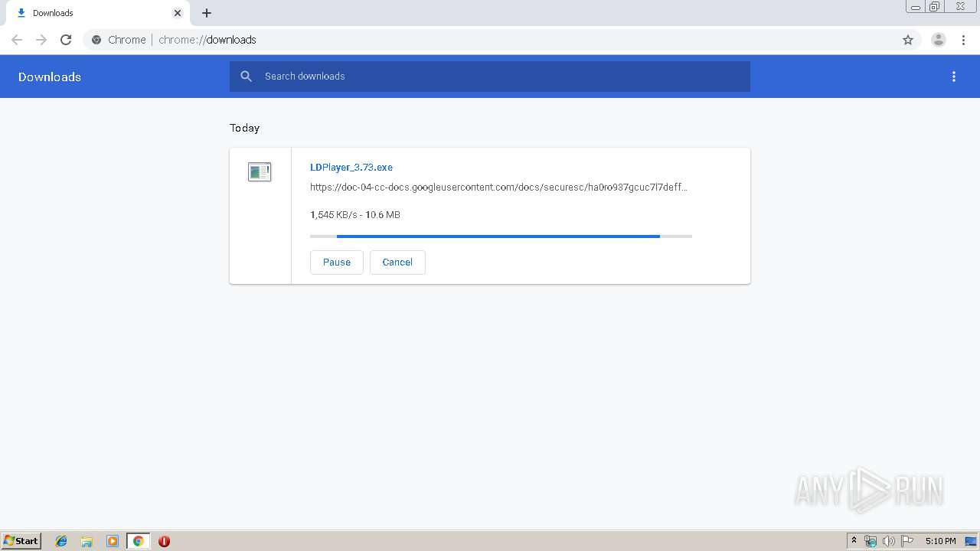Open Chrome's three-dot customize menu
The width and height of the screenshot is (980, 551).
click(963, 40)
